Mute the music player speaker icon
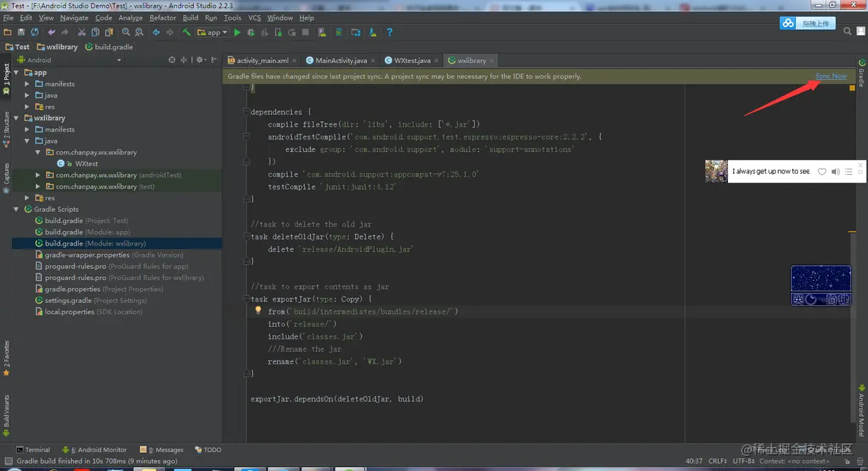The height and width of the screenshot is (471, 868). 836,171
